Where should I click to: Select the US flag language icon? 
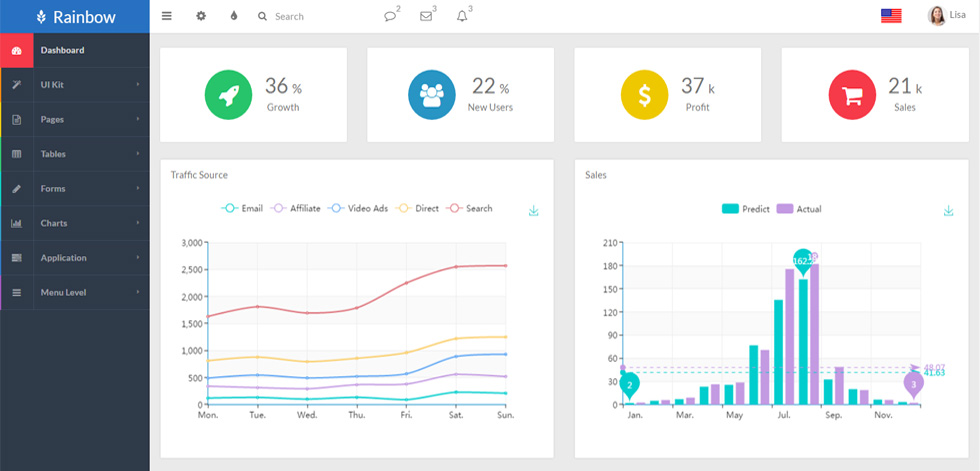pyautogui.click(x=891, y=16)
